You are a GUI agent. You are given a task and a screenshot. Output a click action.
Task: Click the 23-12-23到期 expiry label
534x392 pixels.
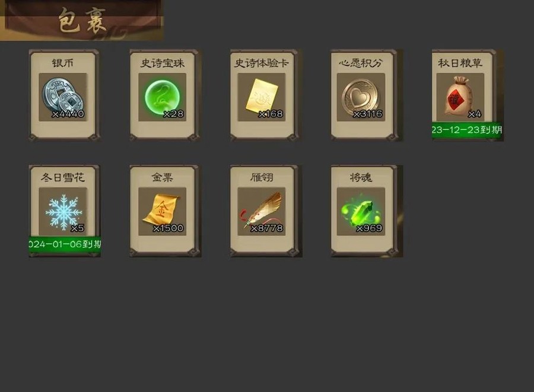(468, 130)
